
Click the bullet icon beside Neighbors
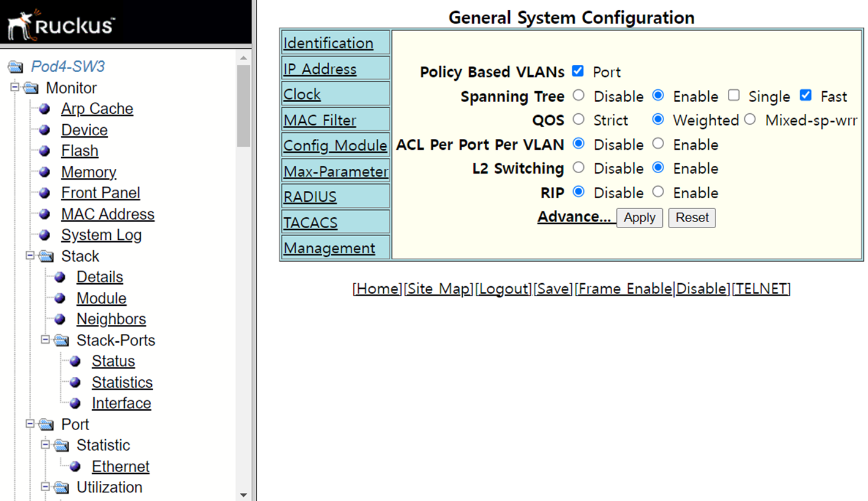(x=60, y=319)
